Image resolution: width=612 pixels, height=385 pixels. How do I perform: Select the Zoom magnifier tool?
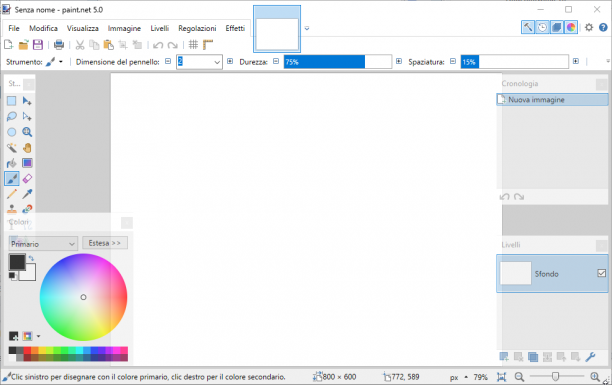27,132
